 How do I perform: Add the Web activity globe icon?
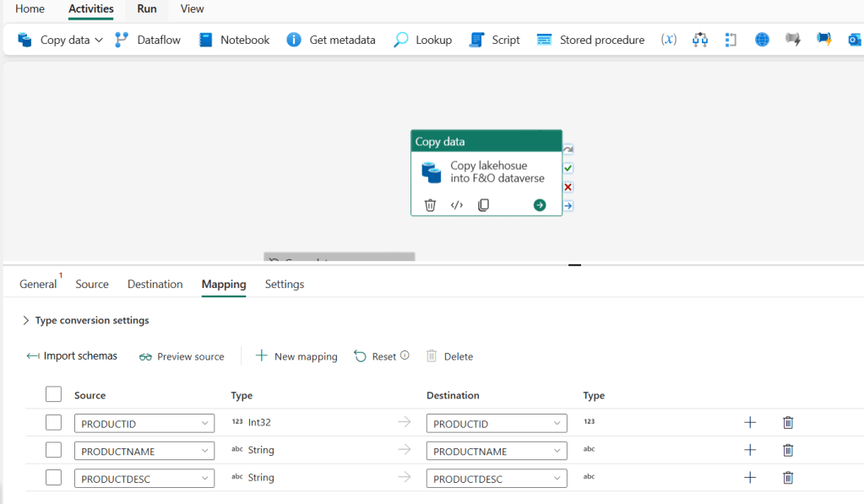(762, 40)
